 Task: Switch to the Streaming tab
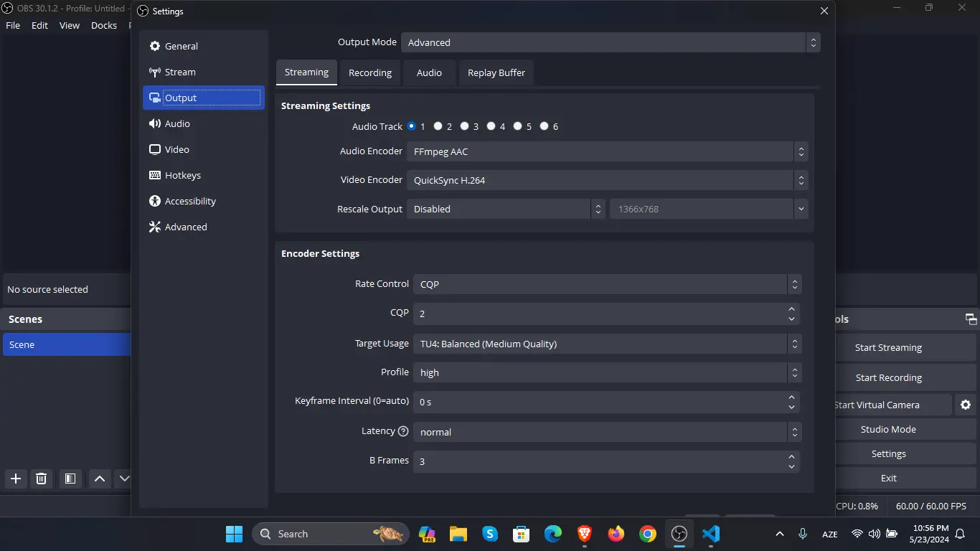tap(306, 72)
